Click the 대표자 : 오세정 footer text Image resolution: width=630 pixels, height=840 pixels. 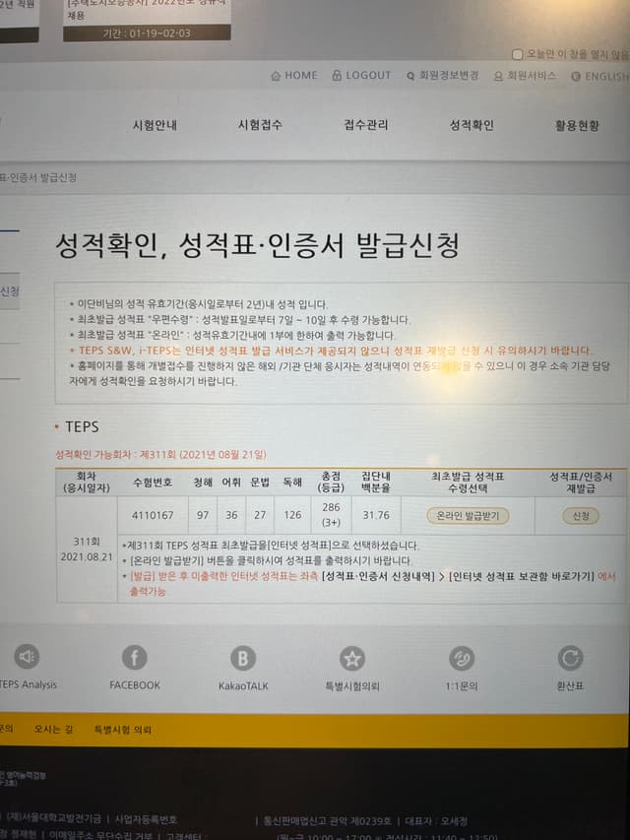click(435, 821)
